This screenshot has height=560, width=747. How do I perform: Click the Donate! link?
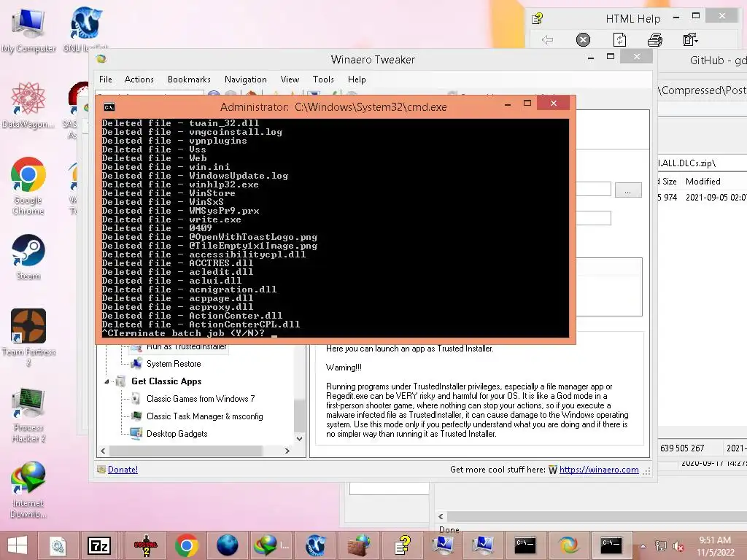123,470
